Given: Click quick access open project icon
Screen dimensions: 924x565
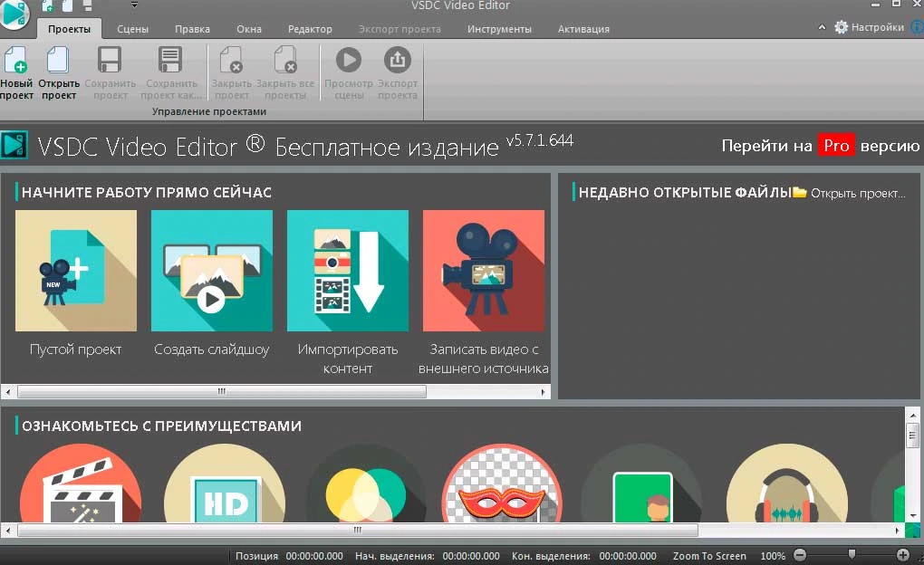Looking at the screenshot, I should pyautogui.click(x=68, y=6).
